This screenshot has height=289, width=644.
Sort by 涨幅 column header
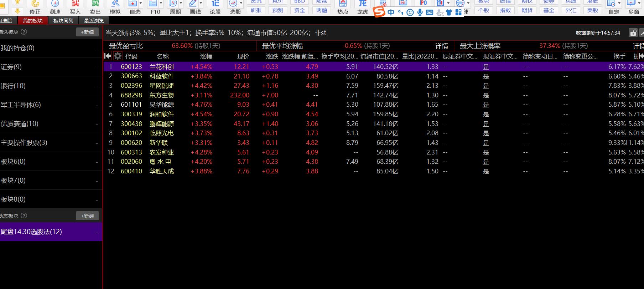pos(206,56)
